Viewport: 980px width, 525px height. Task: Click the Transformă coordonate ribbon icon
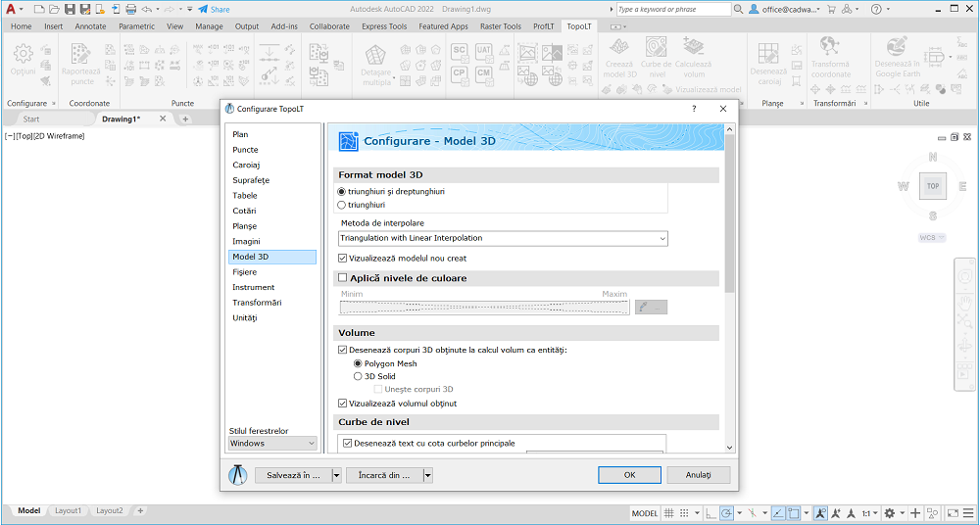(829, 48)
